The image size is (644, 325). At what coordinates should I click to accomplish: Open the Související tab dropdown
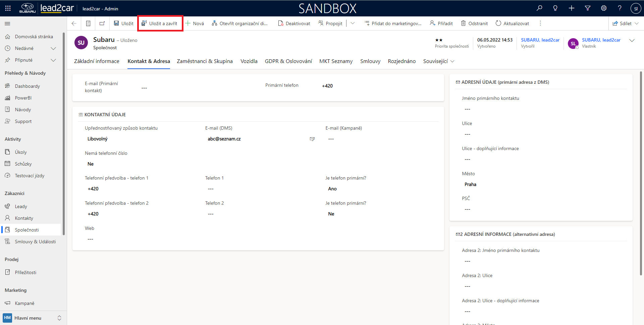click(x=438, y=61)
